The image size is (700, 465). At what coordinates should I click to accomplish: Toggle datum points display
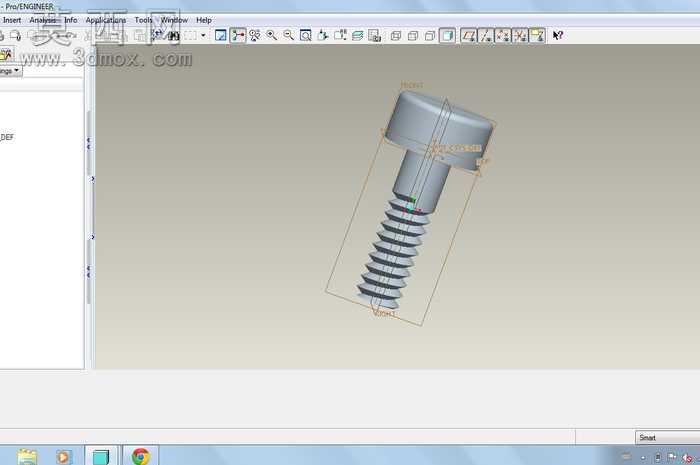[503, 35]
